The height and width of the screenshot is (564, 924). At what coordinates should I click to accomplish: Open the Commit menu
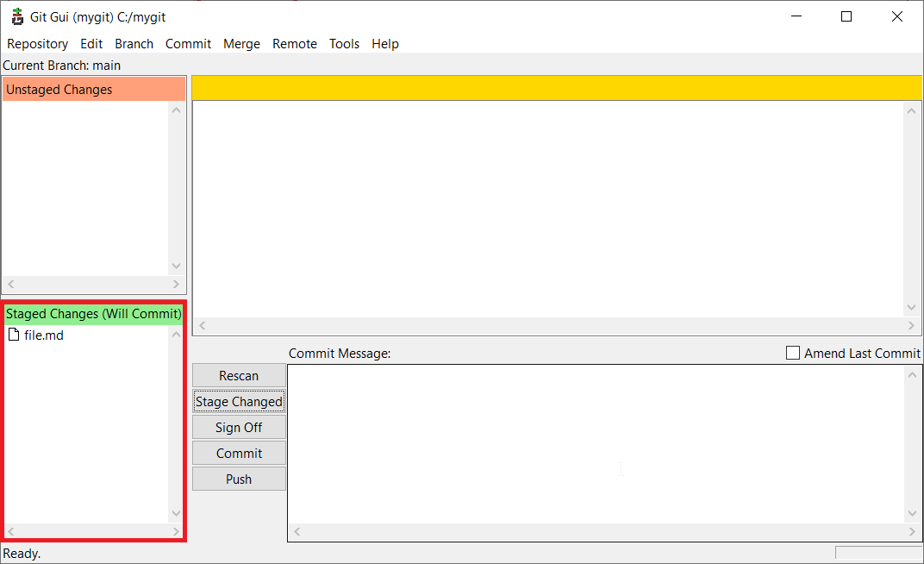click(188, 44)
